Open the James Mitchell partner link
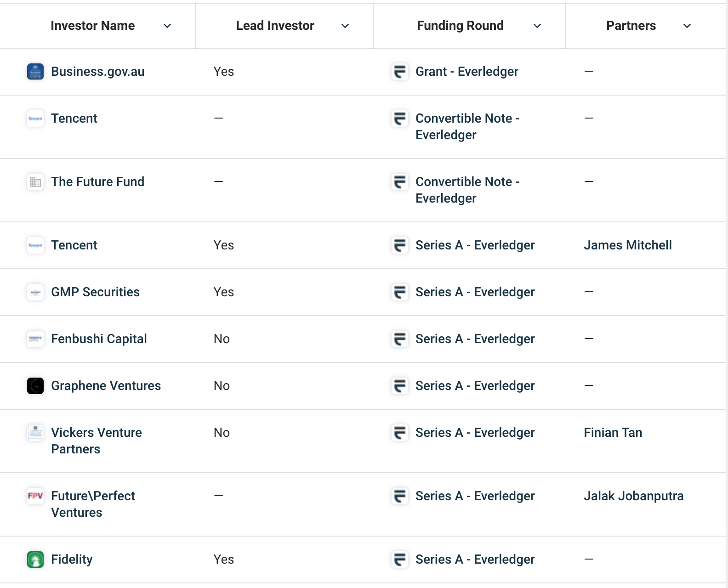Screen dimensions: 728x588 click(628, 245)
